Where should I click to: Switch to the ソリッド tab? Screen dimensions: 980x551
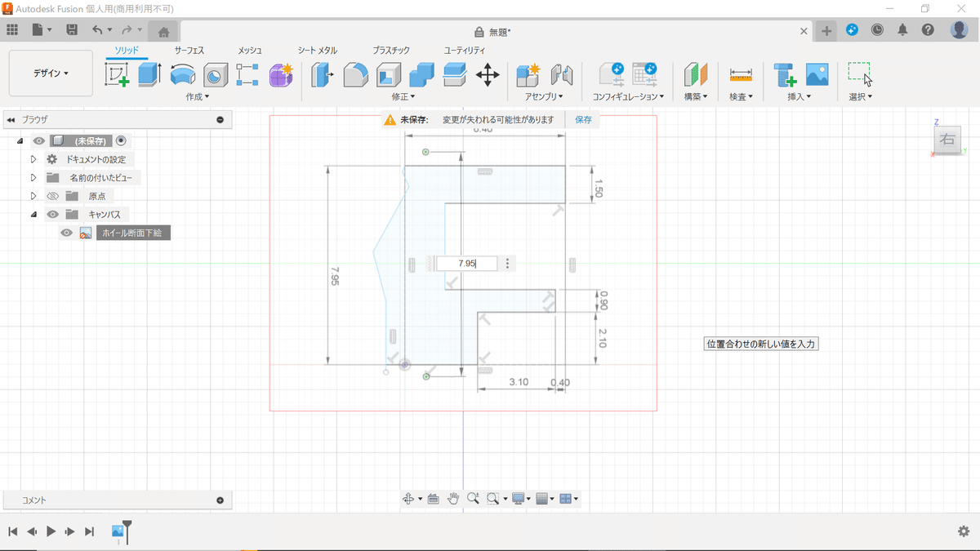coord(127,51)
